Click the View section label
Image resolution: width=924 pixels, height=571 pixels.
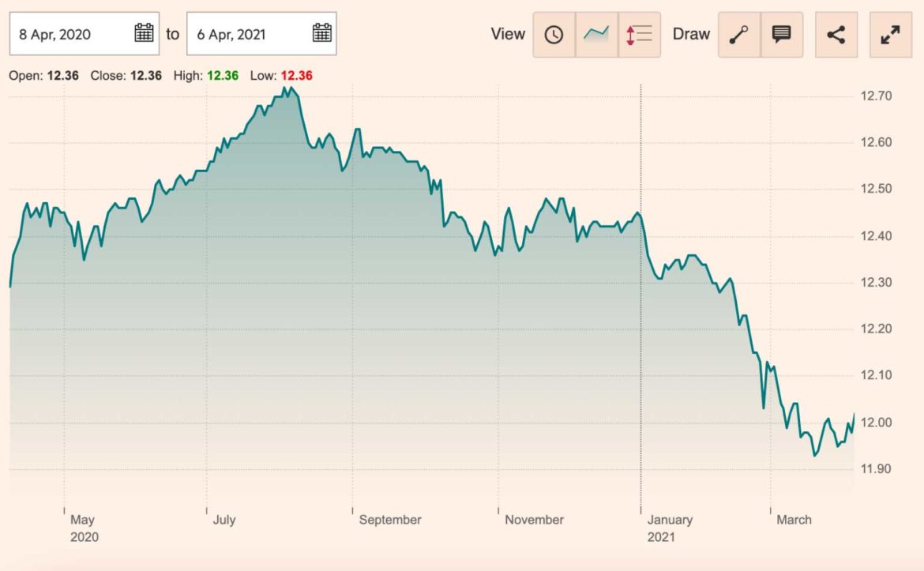click(x=509, y=34)
